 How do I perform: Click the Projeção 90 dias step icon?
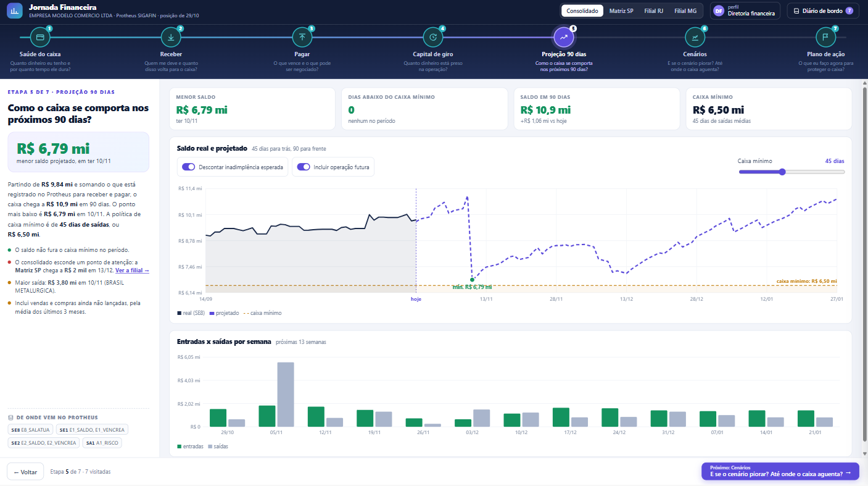[x=564, y=37]
